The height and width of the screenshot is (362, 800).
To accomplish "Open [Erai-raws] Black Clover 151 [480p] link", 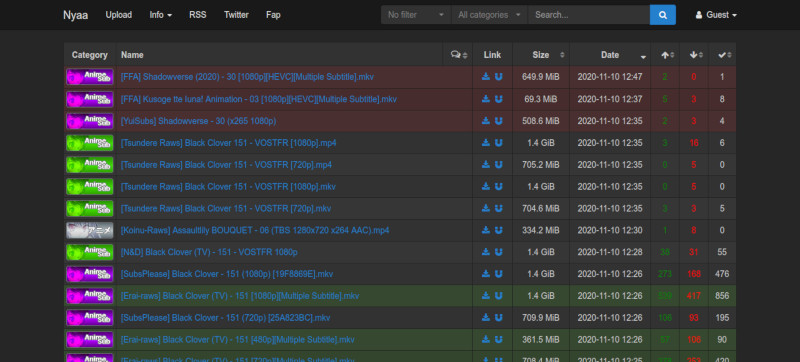I will point(238,340).
